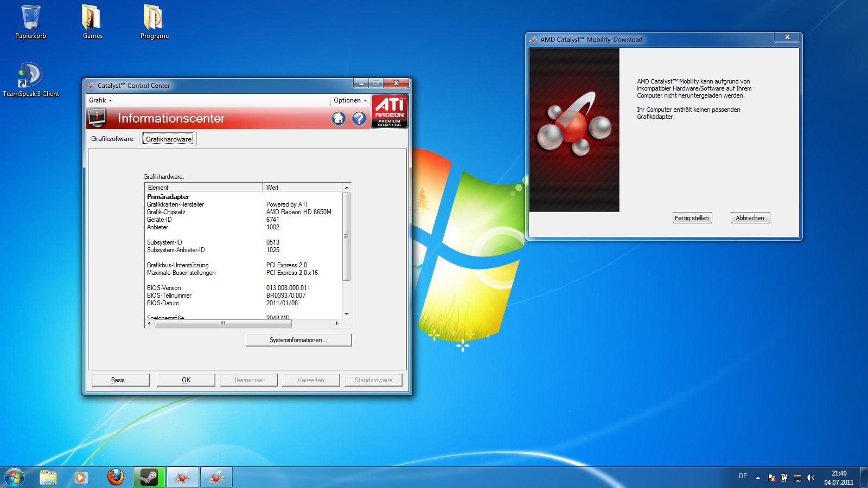The image size is (868, 488).
Task: Select the Grafik-Chipsatz row
Action: 244,212
